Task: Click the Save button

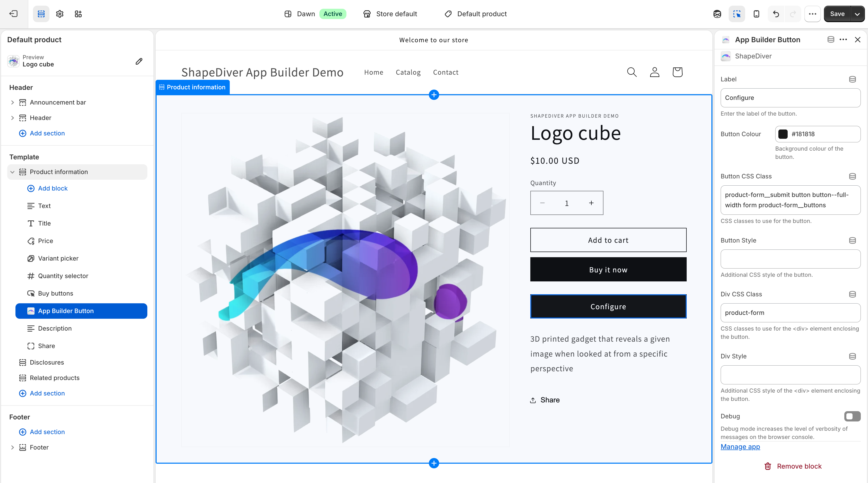Action: click(x=837, y=14)
